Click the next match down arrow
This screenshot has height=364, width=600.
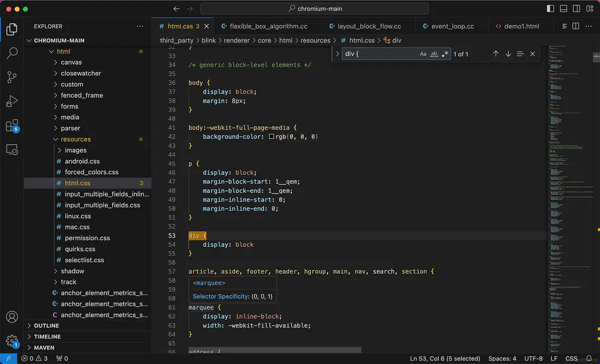click(x=508, y=53)
